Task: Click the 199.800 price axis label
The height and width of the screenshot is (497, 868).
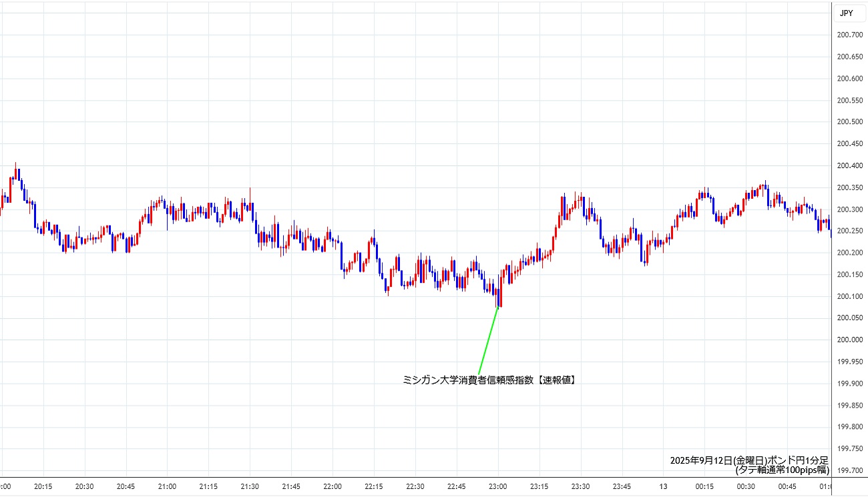Action: click(x=849, y=427)
